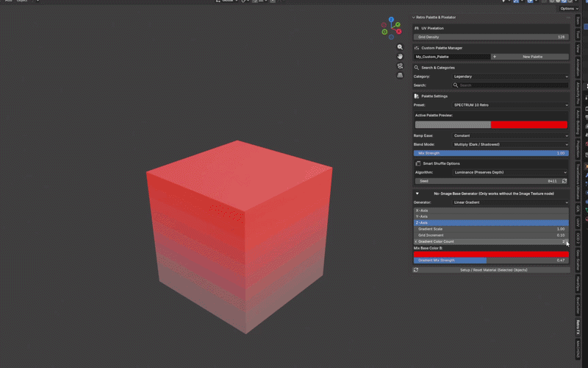Image resolution: width=588 pixels, height=368 pixels.
Task: Randomize seed with the refresh icon
Action: (x=564, y=181)
